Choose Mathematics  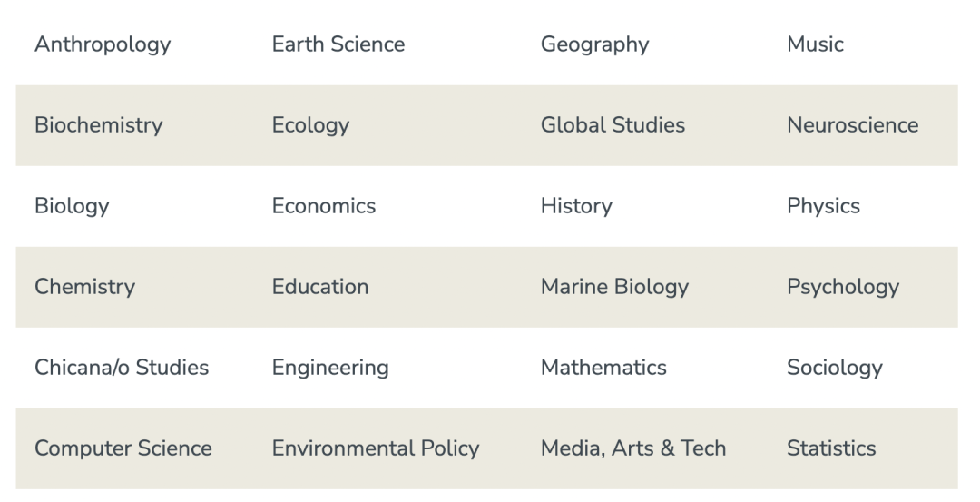coord(603,367)
